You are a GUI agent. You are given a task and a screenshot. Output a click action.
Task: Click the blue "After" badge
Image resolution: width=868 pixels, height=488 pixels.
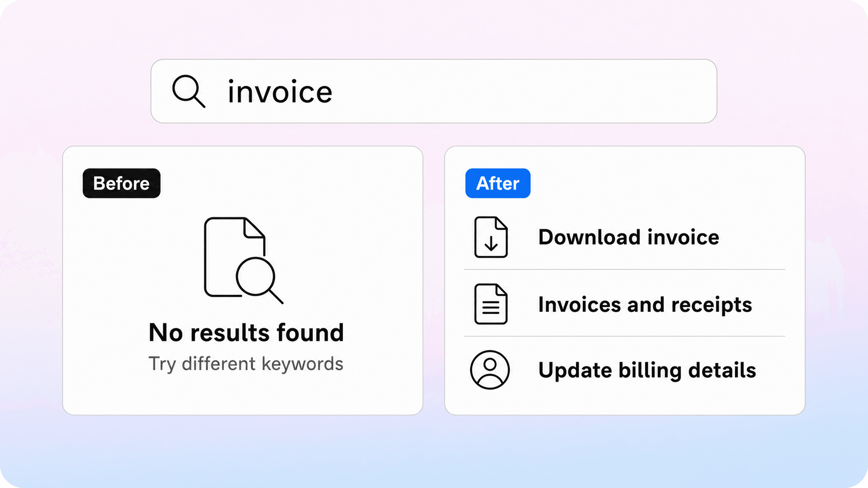point(498,183)
